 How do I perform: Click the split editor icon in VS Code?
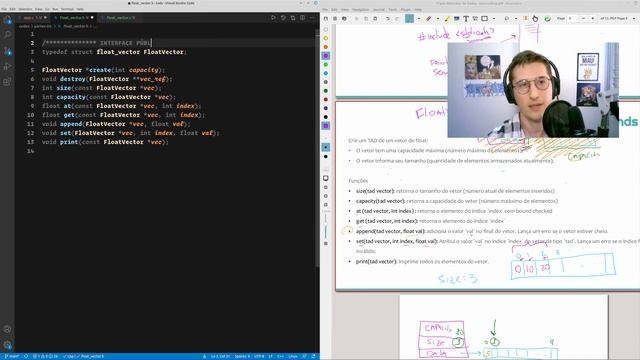[x=302, y=18]
